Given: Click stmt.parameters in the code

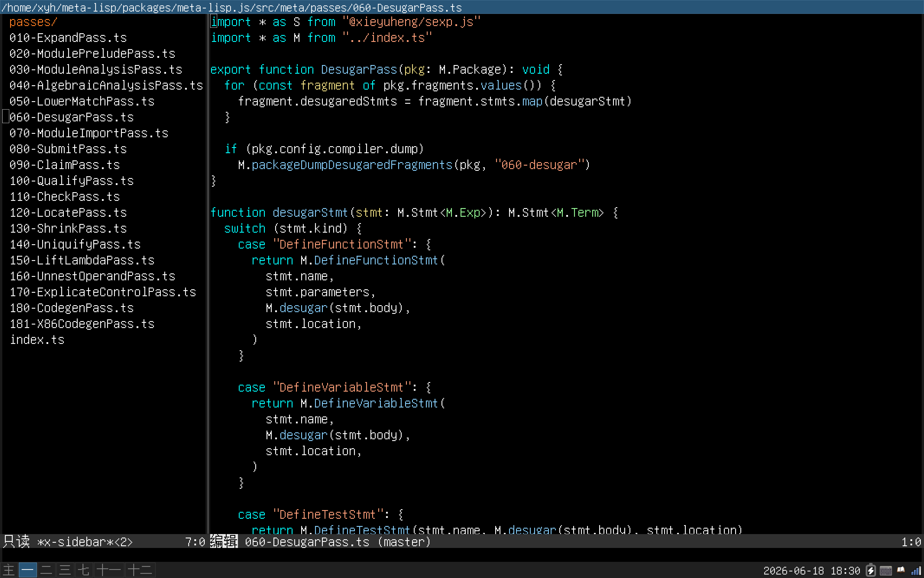Looking at the screenshot, I should coord(318,292).
